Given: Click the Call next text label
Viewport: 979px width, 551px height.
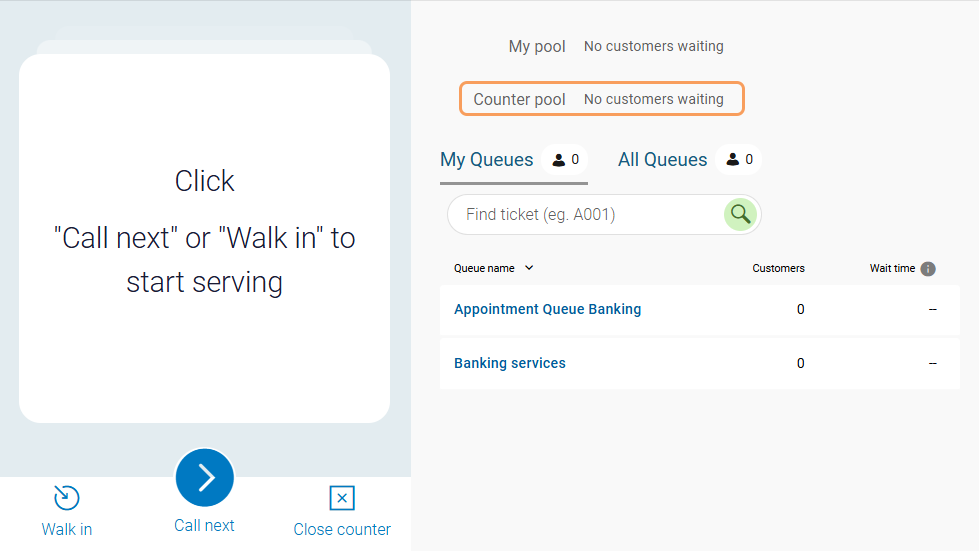Looking at the screenshot, I should (x=204, y=525).
